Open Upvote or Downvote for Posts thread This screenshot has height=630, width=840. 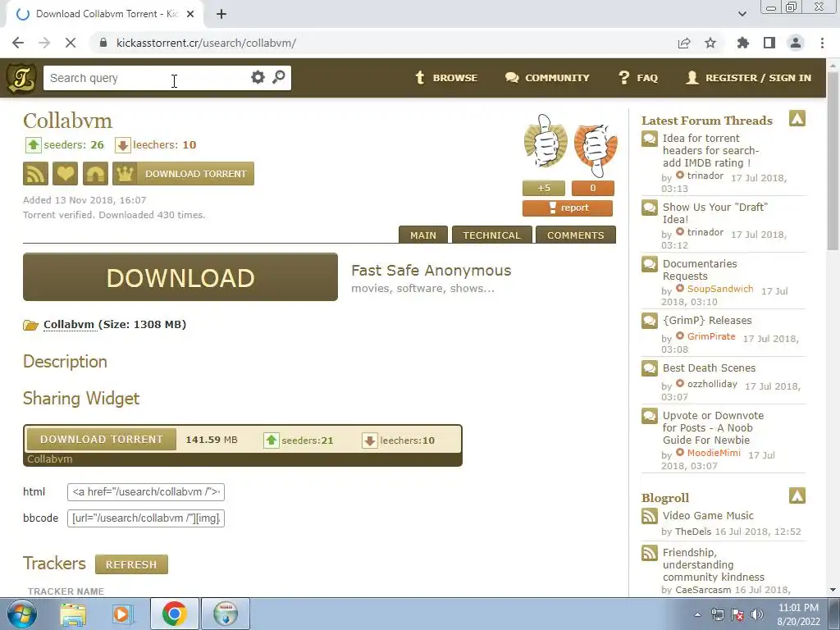point(713,428)
